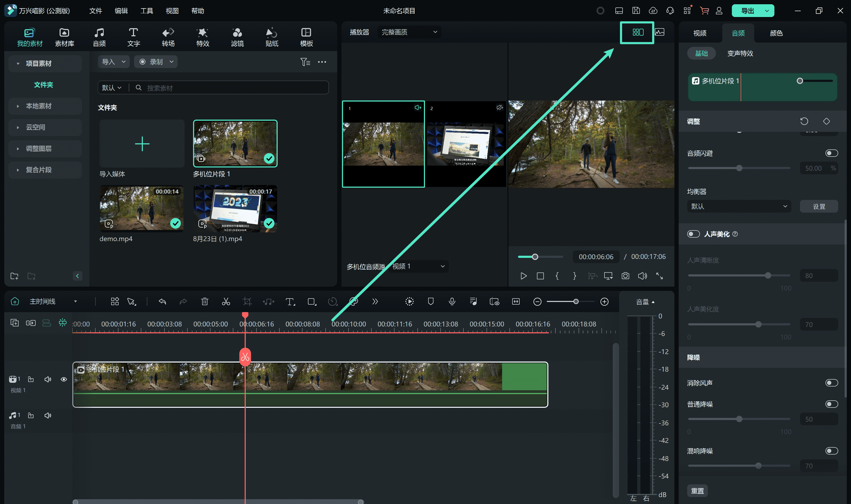This screenshot has height=504, width=851.
Task: Click the 导出 export button
Action: (747, 11)
